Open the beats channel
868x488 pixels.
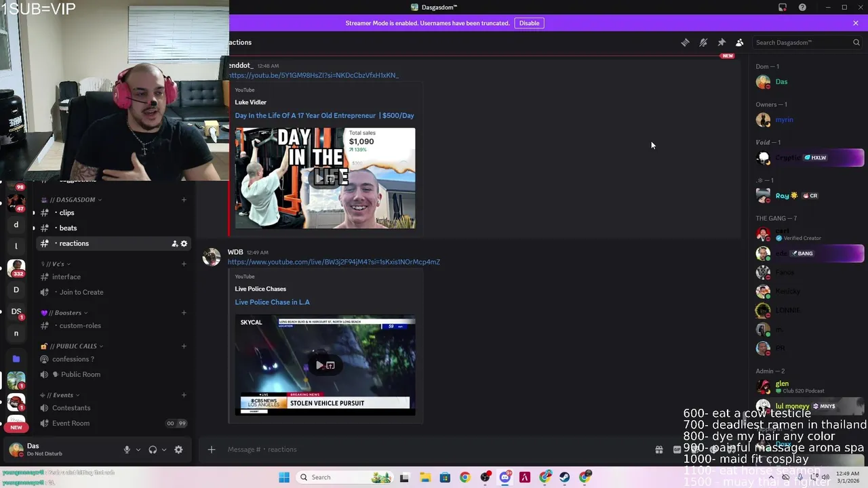[112, 228]
